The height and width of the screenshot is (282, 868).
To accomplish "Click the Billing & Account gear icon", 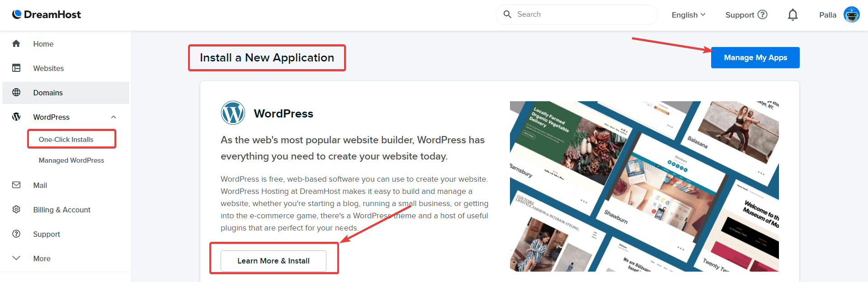I will (16, 209).
